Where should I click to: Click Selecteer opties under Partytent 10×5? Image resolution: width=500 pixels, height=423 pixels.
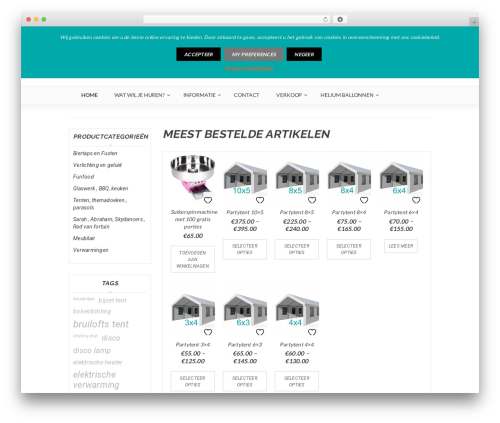tap(245, 249)
